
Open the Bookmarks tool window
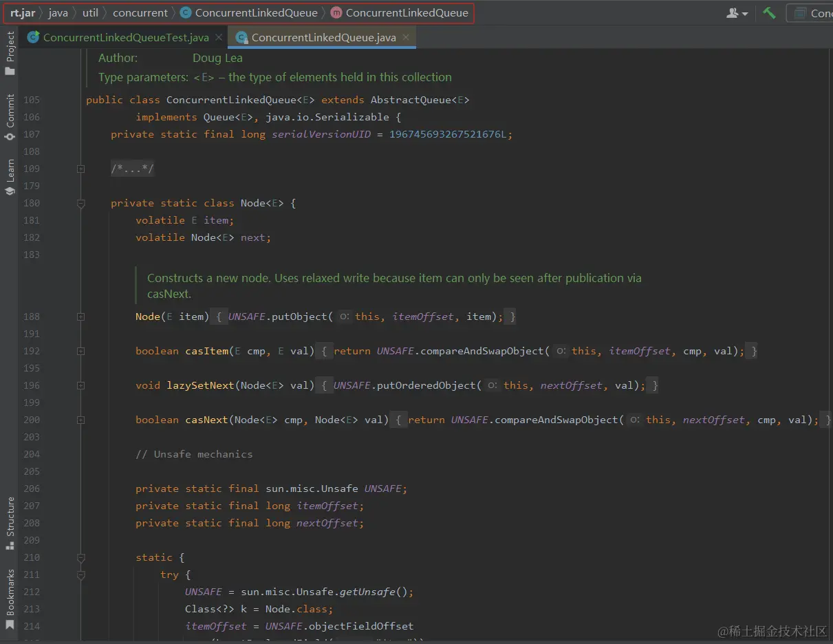click(10, 599)
